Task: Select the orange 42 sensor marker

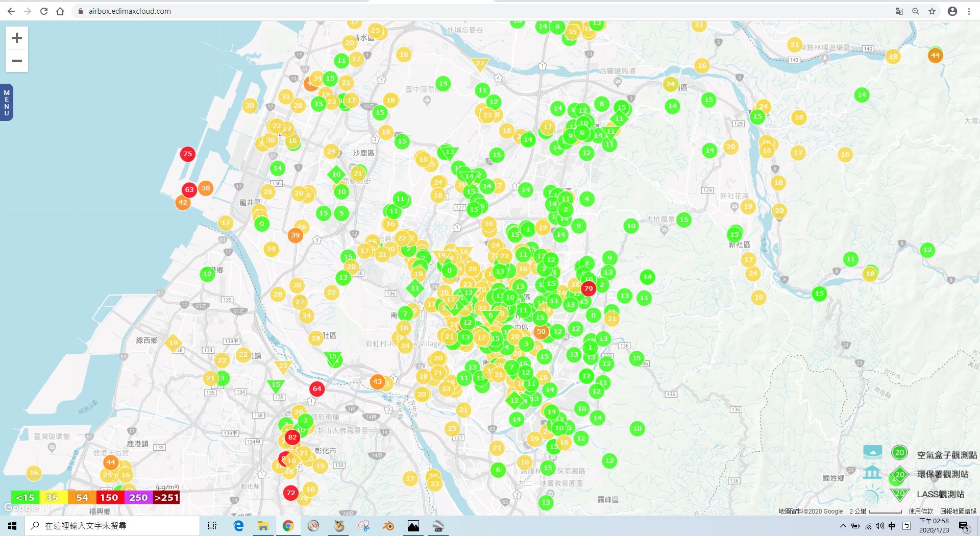Action: (183, 202)
